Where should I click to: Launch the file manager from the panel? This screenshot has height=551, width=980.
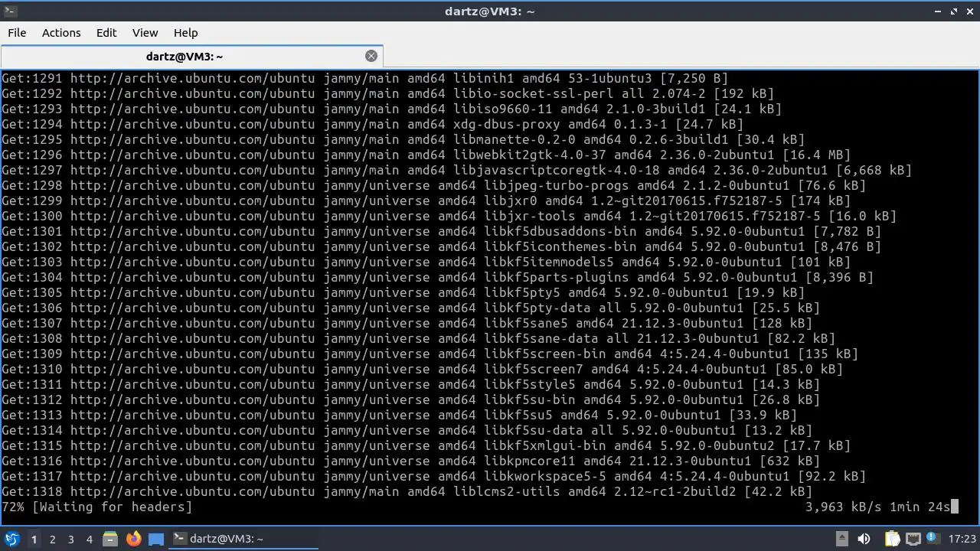[110, 540]
